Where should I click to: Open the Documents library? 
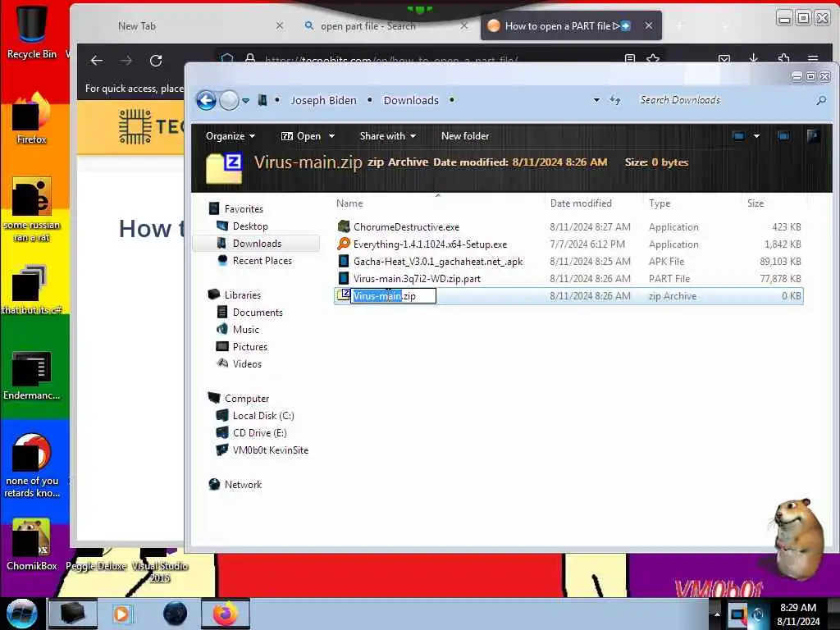(x=258, y=313)
